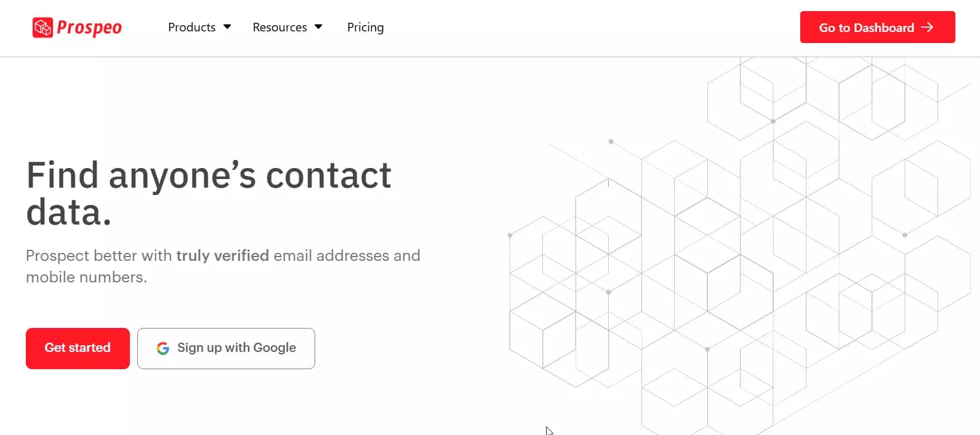
Task: Choose Sign up with Google
Action: click(236, 348)
